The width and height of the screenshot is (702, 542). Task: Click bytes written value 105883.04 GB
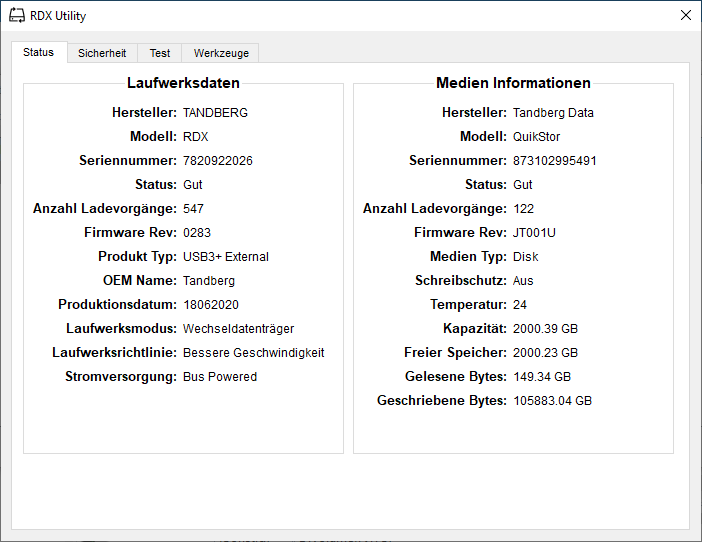[552, 401]
